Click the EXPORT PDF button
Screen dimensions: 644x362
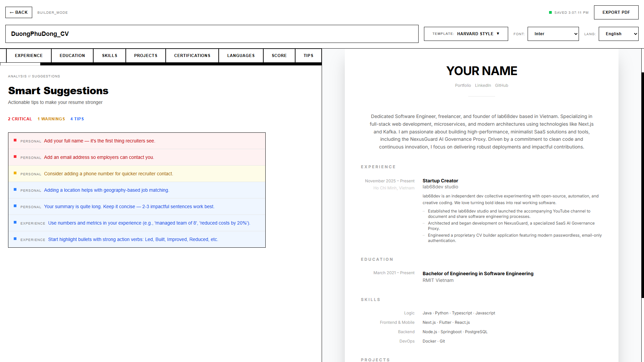[616, 12]
